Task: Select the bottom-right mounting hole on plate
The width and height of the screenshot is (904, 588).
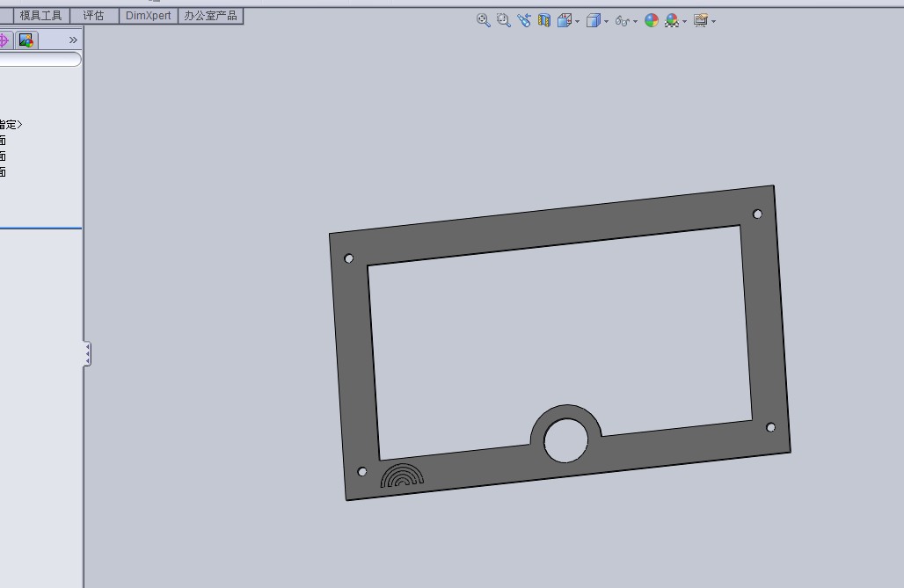Action: (x=771, y=427)
